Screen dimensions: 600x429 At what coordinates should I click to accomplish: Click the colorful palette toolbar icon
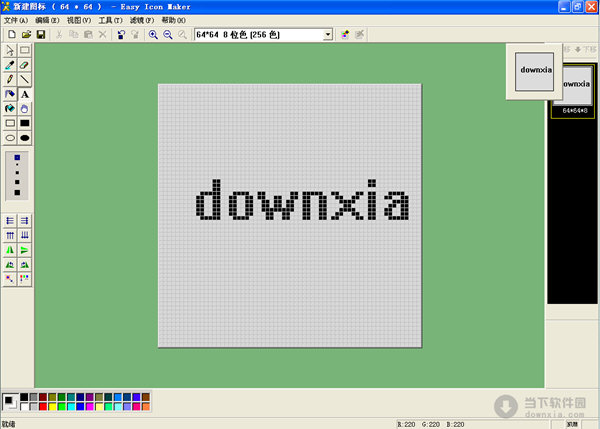(x=345, y=34)
